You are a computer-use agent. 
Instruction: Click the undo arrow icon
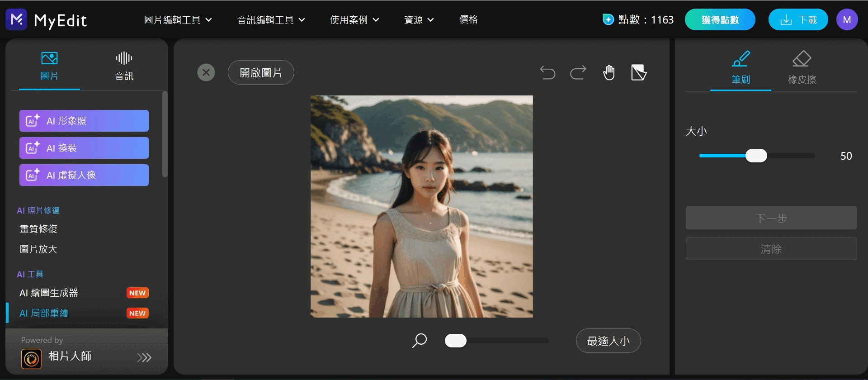(x=547, y=72)
